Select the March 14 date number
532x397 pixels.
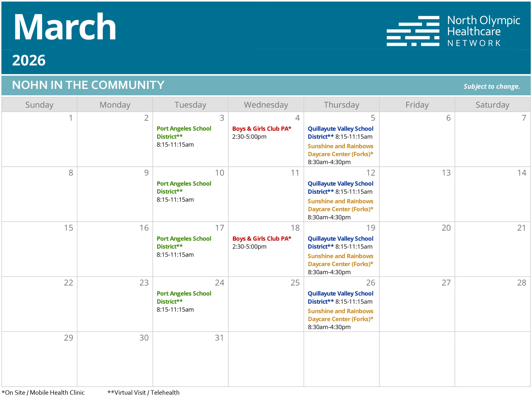pyautogui.click(x=521, y=173)
